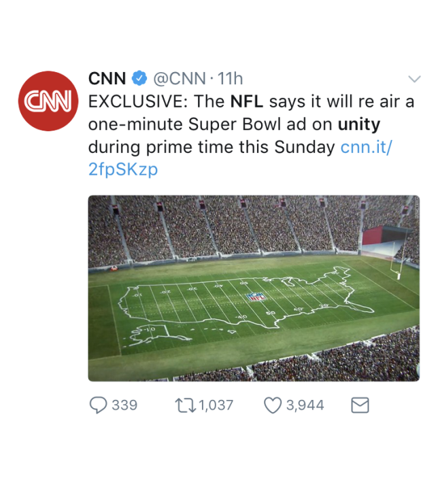Expand the tweet options chevron

coord(413,78)
